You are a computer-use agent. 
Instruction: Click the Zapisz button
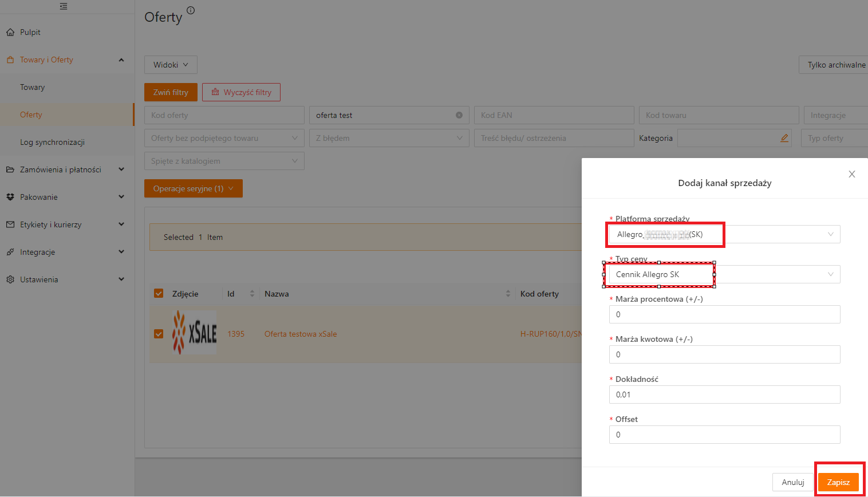pyautogui.click(x=838, y=482)
